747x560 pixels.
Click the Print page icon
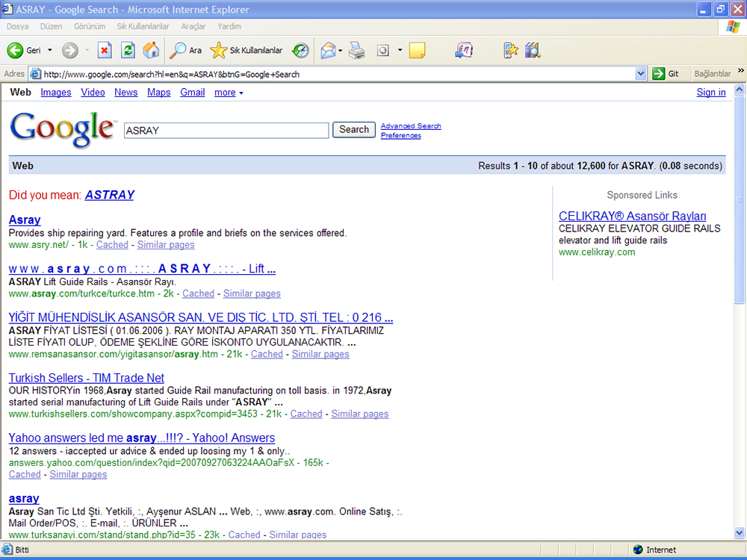coord(356,50)
